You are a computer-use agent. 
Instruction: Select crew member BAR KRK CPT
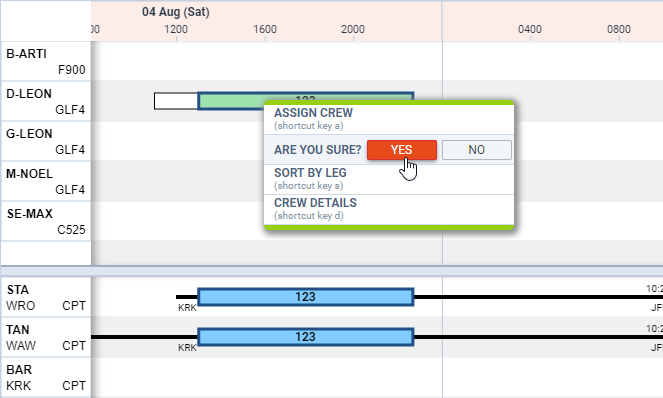click(x=46, y=377)
